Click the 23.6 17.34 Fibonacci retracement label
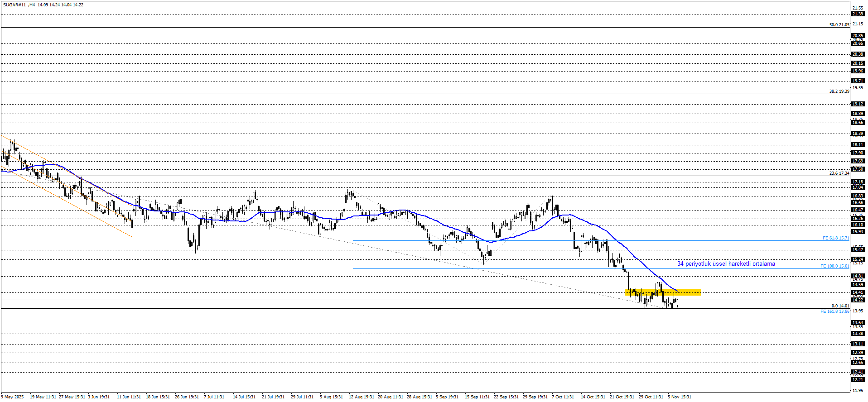This screenshot has width=868, height=402. click(839, 173)
